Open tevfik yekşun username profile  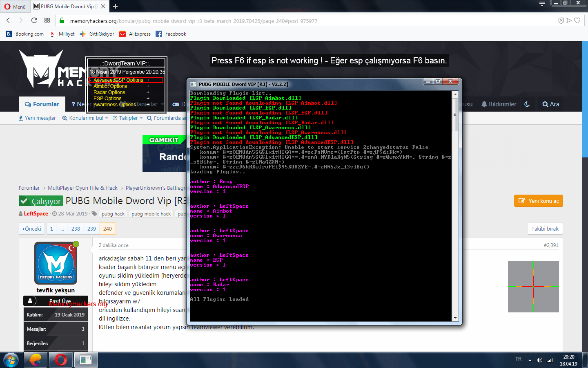56,290
